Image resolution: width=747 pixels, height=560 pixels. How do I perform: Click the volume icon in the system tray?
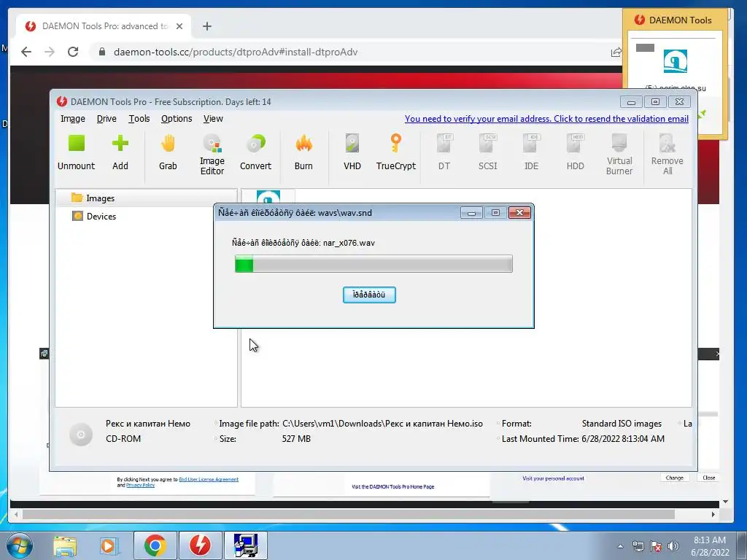point(673,546)
